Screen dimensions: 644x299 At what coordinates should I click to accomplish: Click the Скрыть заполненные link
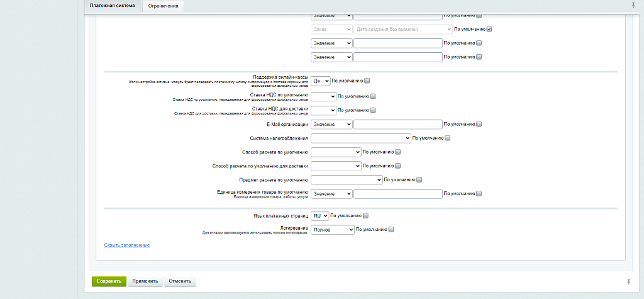tap(126, 244)
